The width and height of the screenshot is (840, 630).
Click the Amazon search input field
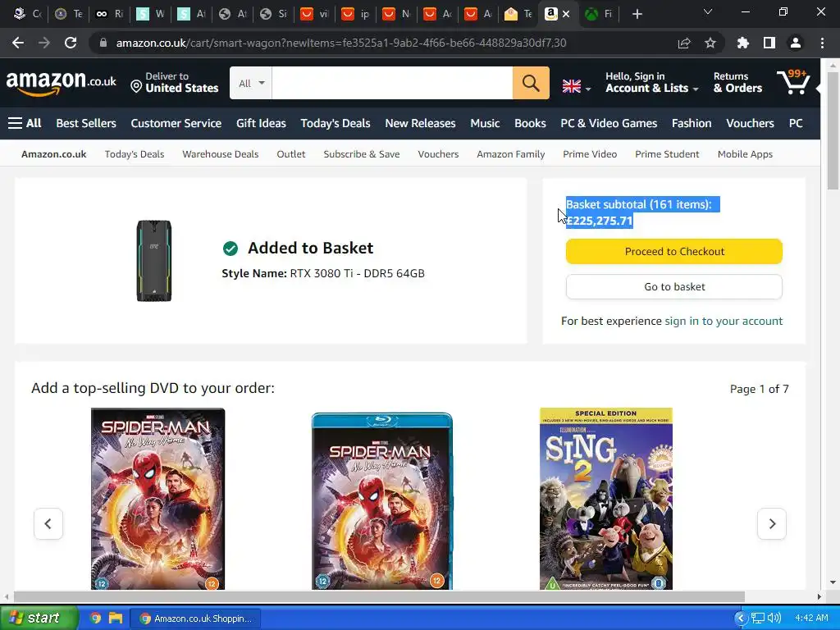pyautogui.click(x=392, y=83)
